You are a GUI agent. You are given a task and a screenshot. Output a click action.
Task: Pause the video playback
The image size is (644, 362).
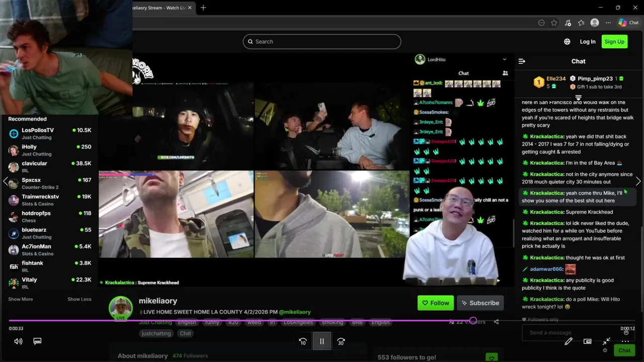(322, 341)
